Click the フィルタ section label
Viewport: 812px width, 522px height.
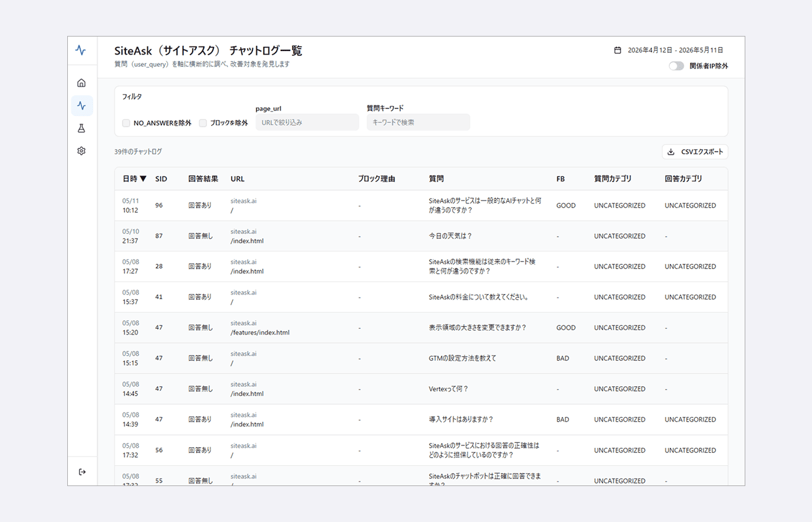[132, 96]
